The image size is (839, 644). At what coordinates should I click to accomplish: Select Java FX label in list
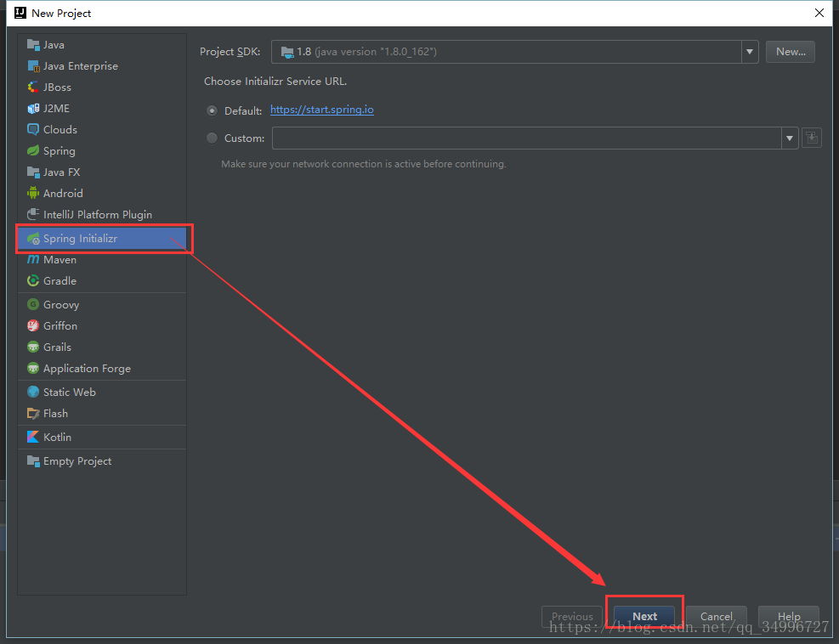click(x=61, y=172)
